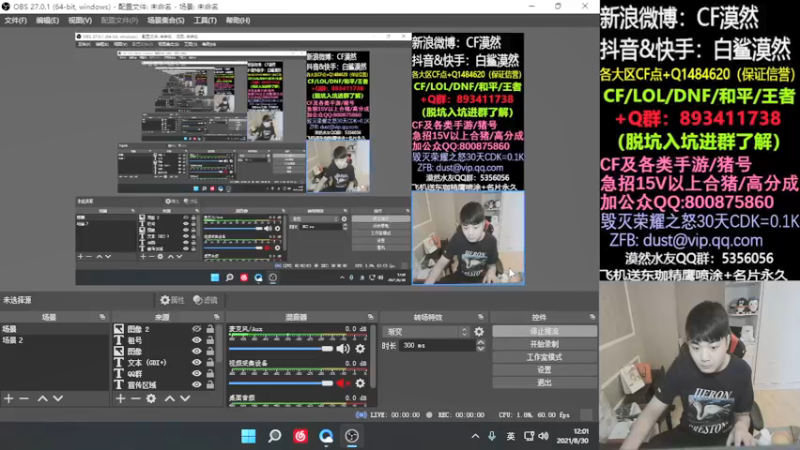Open the 文件(F) menu
Image resolution: width=800 pixels, height=450 pixels.
pyautogui.click(x=15, y=20)
